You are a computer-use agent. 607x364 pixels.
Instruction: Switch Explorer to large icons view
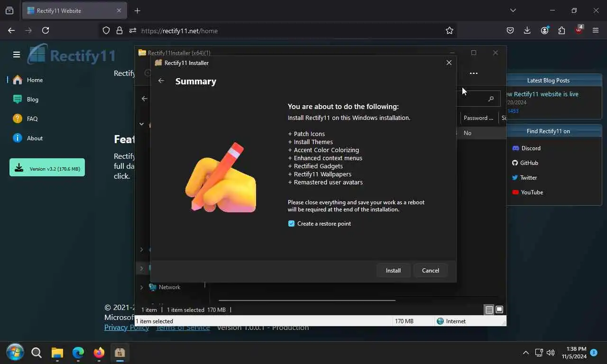click(499, 310)
